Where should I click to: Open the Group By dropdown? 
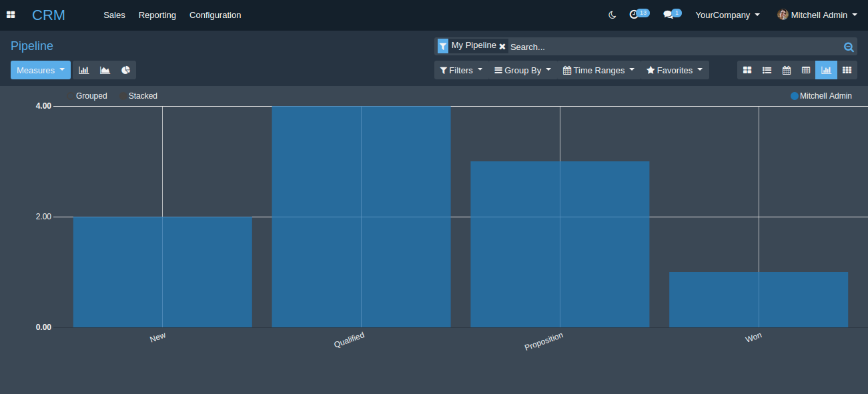point(522,70)
